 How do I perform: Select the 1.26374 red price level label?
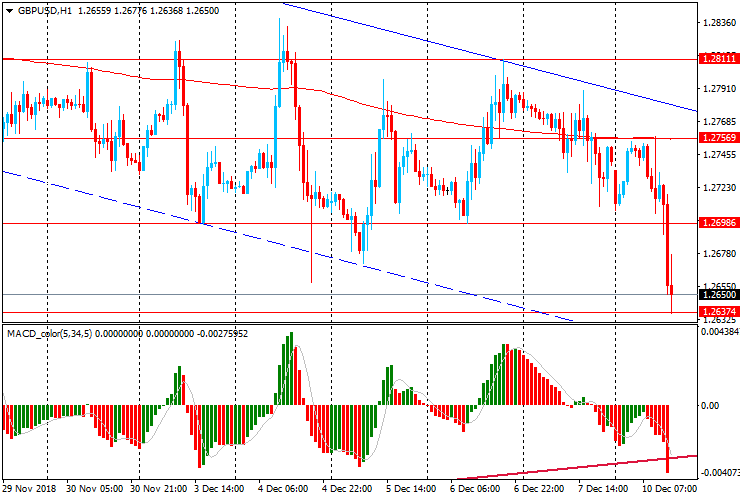coord(719,312)
